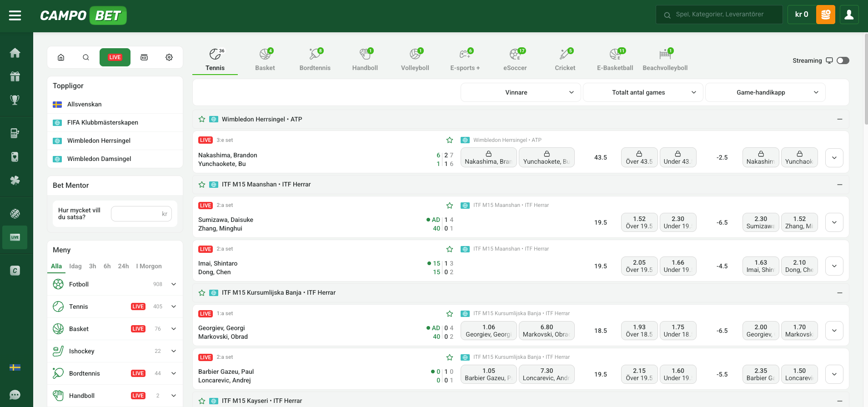Switch menu filter to Idag
This screenshot has height=407, width=868.
tap(75, 266)
